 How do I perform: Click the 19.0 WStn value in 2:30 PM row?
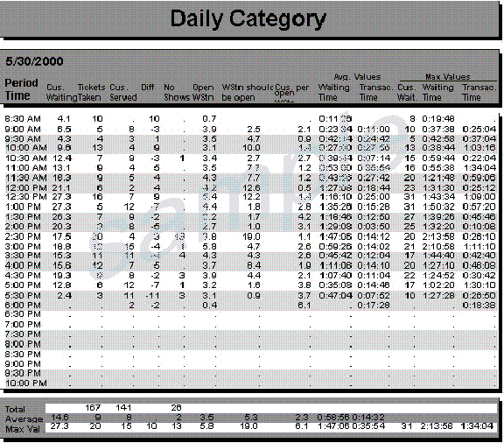(251, 236)
